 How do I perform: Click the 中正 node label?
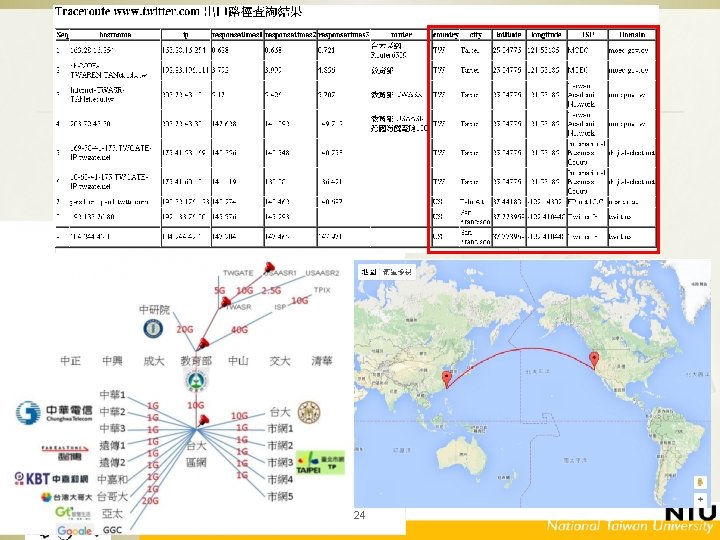click(70, 361)
